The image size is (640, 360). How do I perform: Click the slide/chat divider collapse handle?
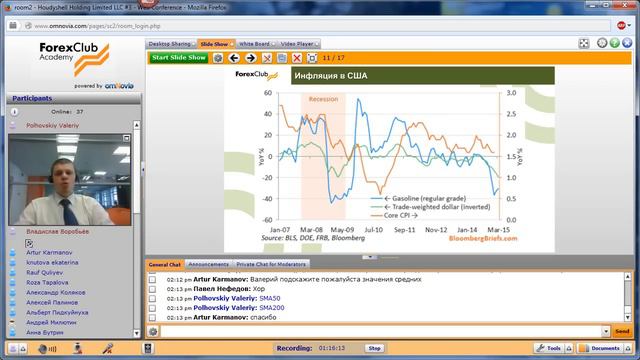pos(370,257)
